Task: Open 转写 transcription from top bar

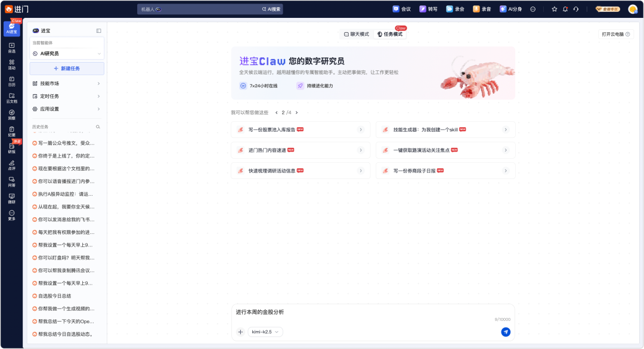Action: click(428, 9)
